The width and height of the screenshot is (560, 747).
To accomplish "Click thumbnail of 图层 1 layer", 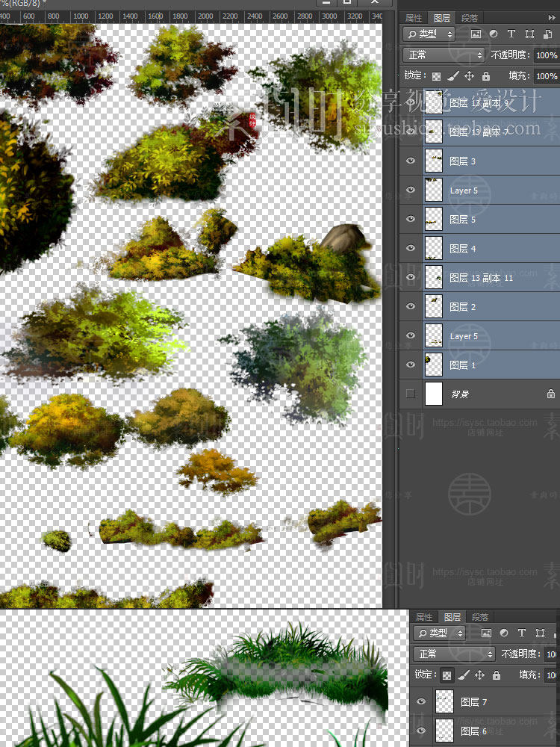I will point(433,365).
